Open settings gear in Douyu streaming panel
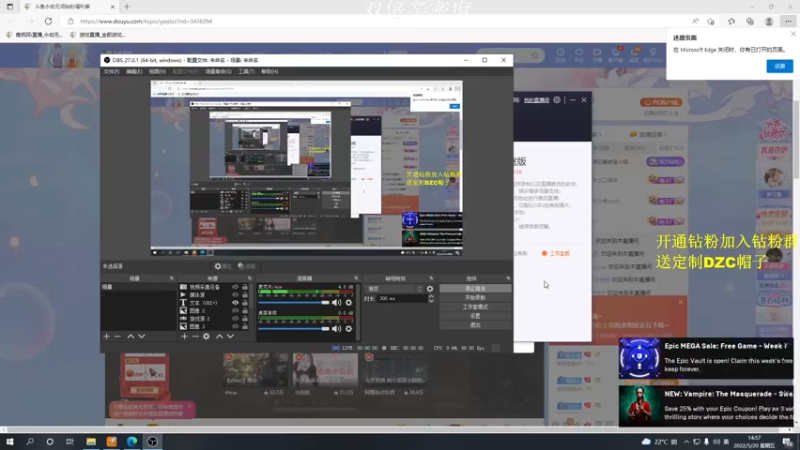The width and height of the screenshot is (800, 450). tap(557, 100)
